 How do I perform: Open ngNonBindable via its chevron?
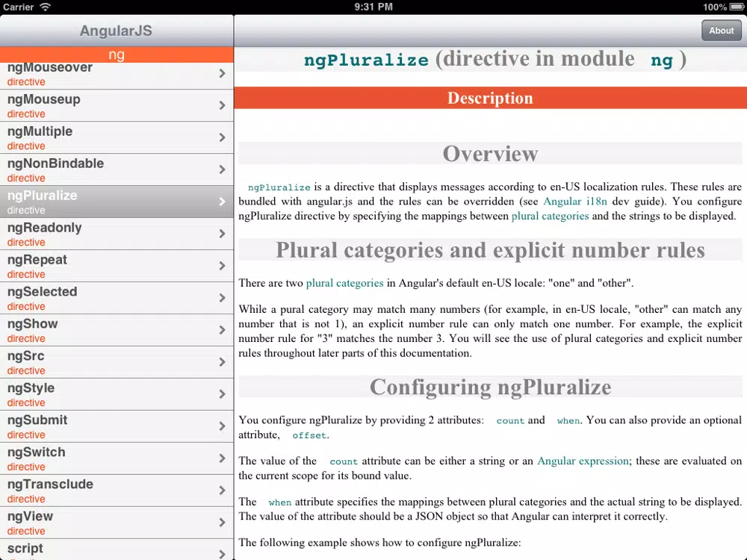(x=222, y=169)
